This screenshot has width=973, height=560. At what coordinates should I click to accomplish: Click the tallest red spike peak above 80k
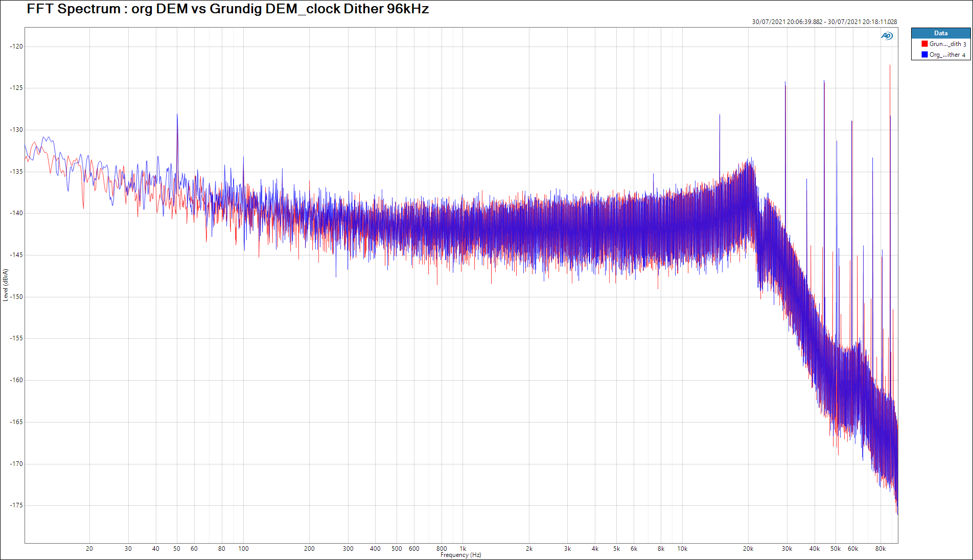tap(890, 66)
